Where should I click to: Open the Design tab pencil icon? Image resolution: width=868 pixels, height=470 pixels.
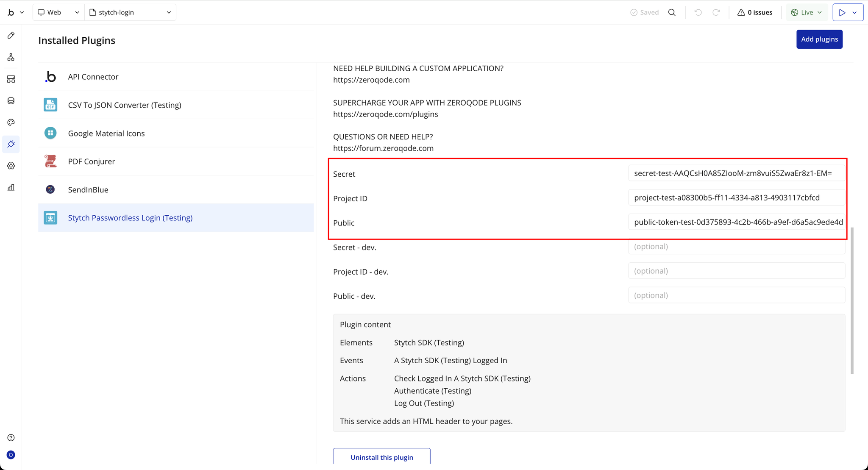pyautogui.click(x=11, y=36)
